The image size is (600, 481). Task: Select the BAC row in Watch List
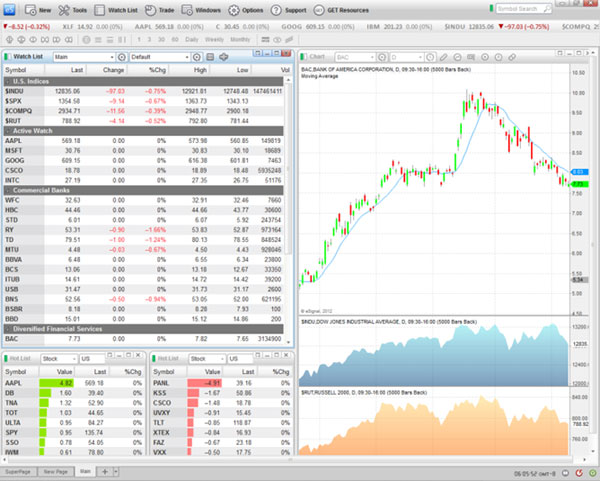click(144, 339)
